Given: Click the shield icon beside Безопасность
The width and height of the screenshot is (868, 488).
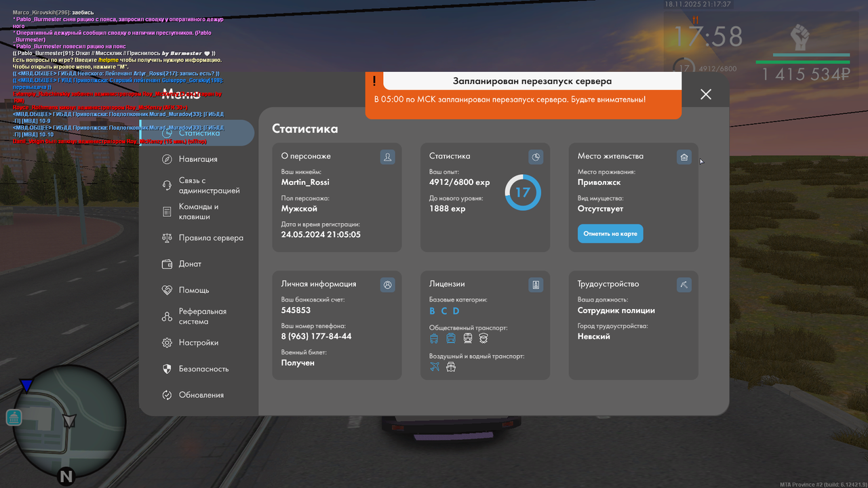Looking at the screenshot, I should (x=167, y=369).
